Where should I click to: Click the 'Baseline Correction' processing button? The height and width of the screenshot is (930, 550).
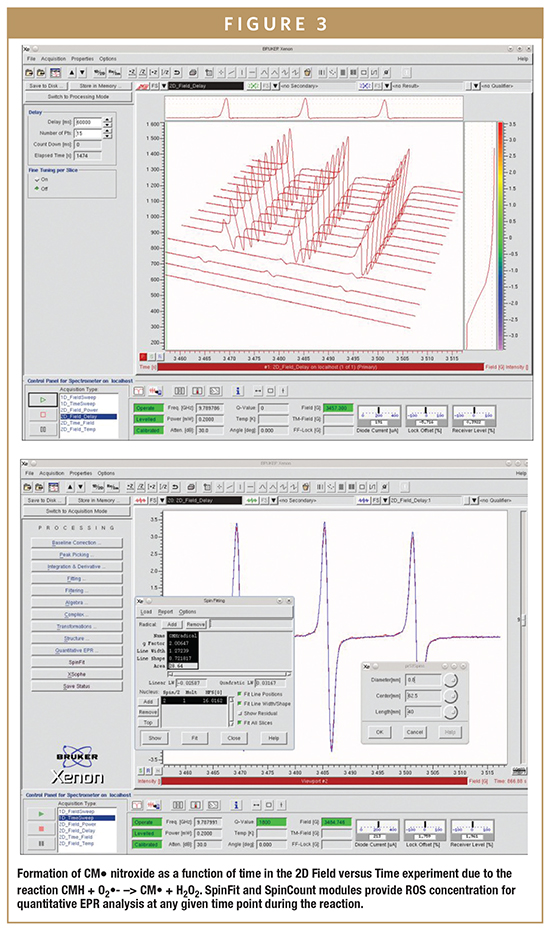[x=77, y=543]
